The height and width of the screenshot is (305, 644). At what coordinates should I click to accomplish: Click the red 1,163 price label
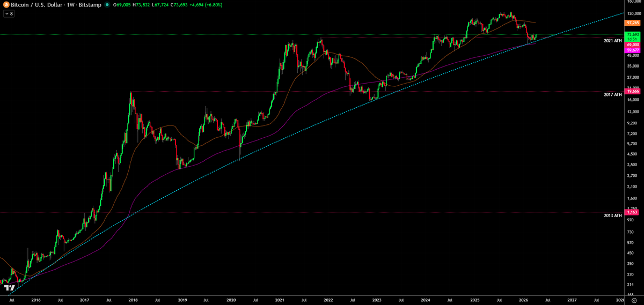click(x=633, y=212)
